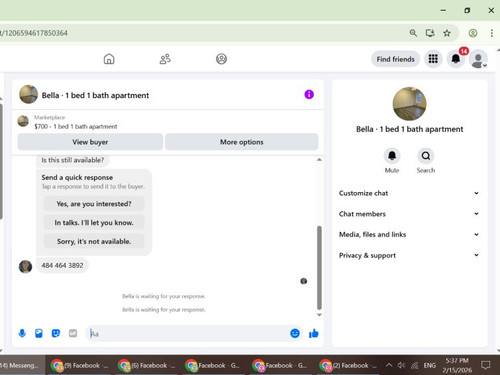Click the ENG language indicator
Screen dimensions: 500x375
[430, 365]
